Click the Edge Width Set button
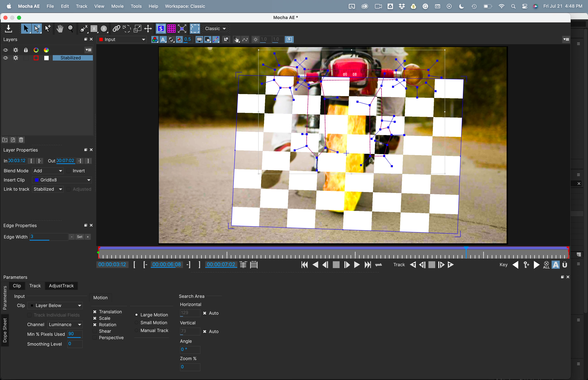Viewport: 588px width, 380px height. pos(80,237)
